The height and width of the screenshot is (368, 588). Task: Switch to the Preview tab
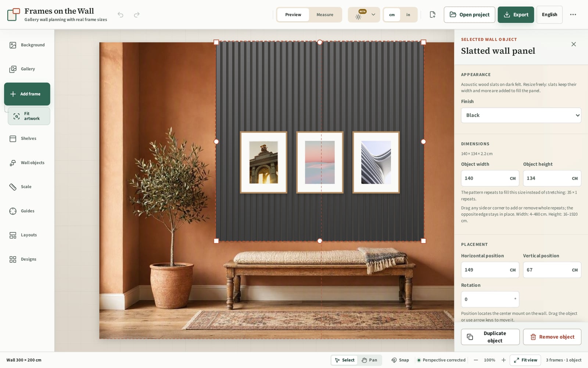(x=293, y=15)
